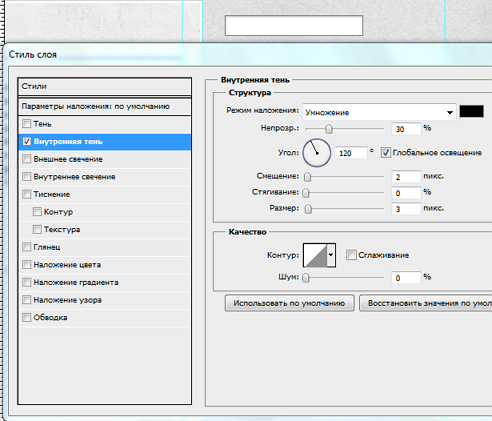The width and height of the screenshot is (492, 421).
Task: Toggle Глобальное освещение checkbox
Action: pyautogui.click(x=386, y=153)
